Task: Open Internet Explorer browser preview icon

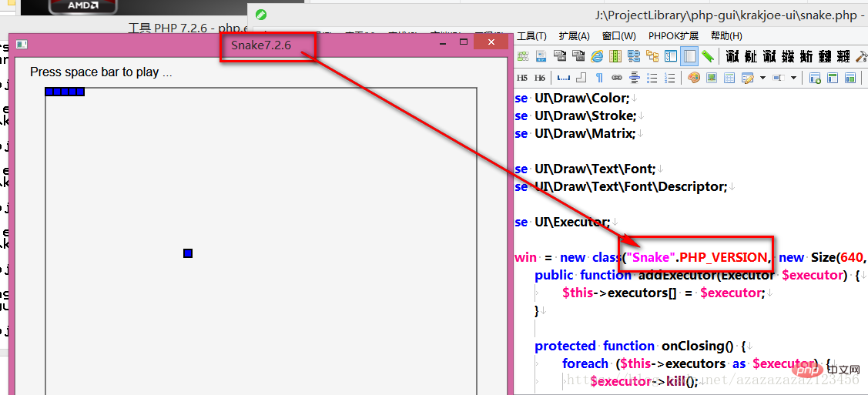Action: (x=597, y=56)
